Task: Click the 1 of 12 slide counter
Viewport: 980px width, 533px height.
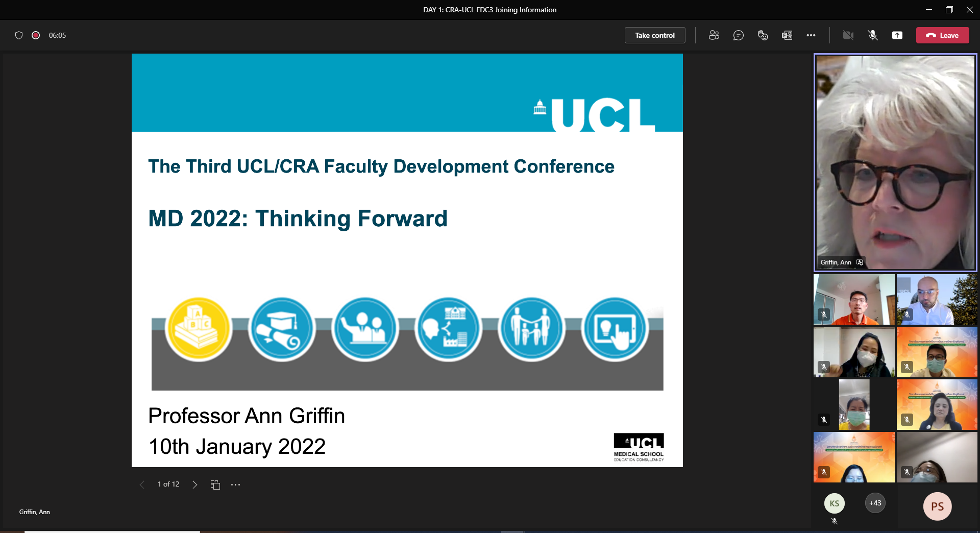Action: (168, 484)
